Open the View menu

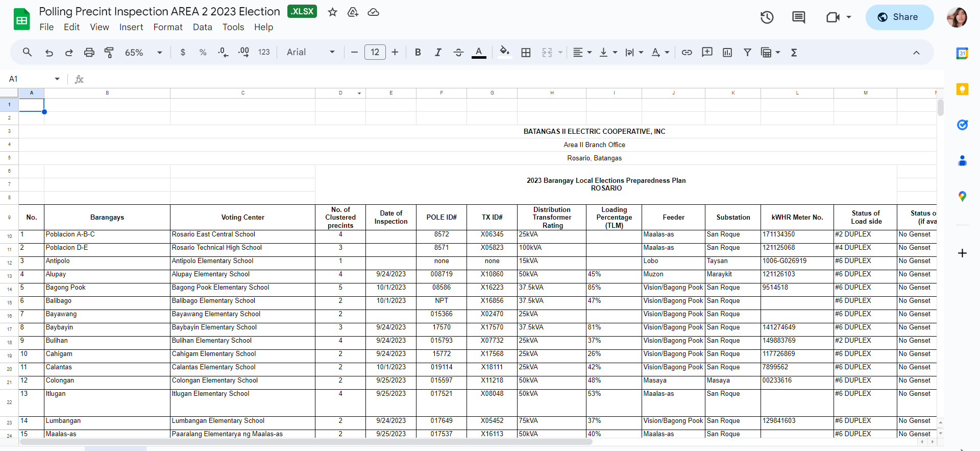[x=100, y=27]
